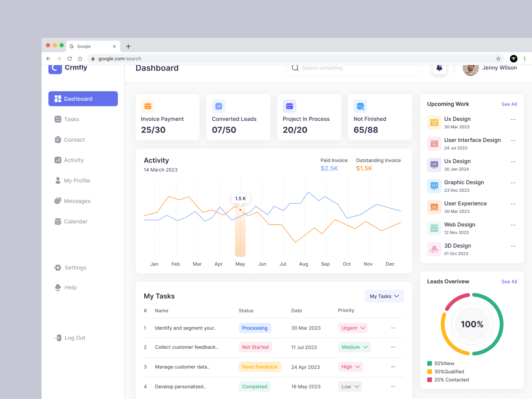
Task: Click the Invoice Payment card icon
Action: click(x=147, y=106)
